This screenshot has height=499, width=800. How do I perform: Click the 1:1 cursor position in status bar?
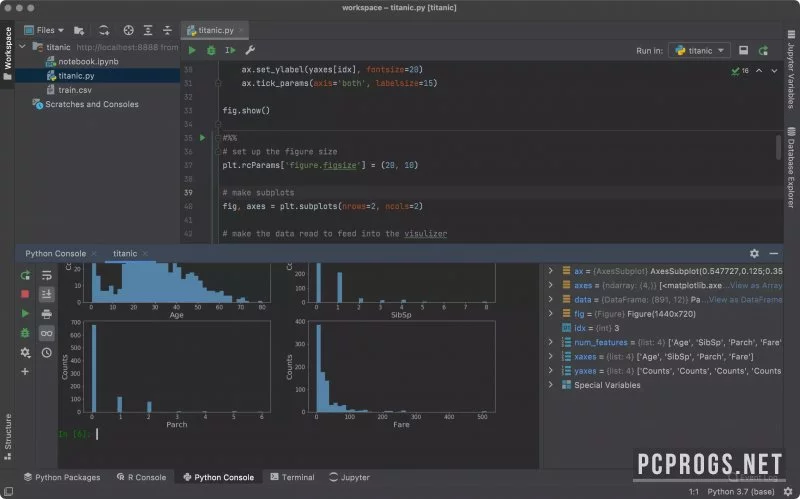click(694, 492)
